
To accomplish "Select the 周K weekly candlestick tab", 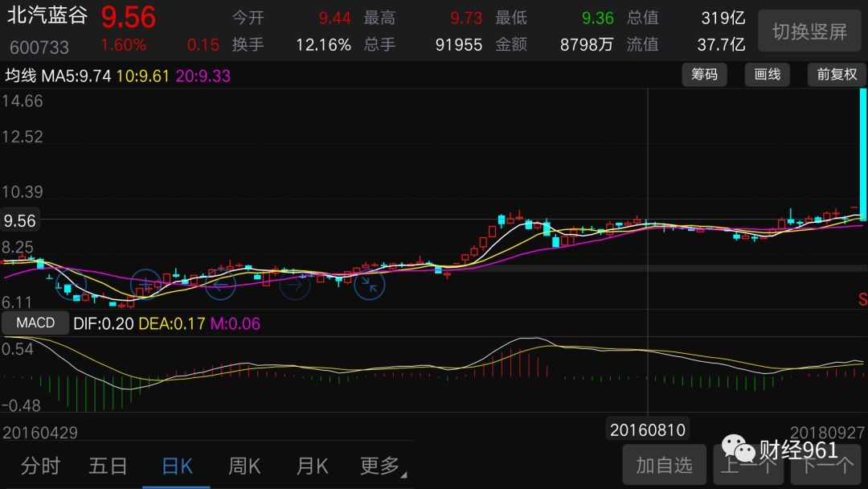I will pyautogui.click(x=244, y=466).
